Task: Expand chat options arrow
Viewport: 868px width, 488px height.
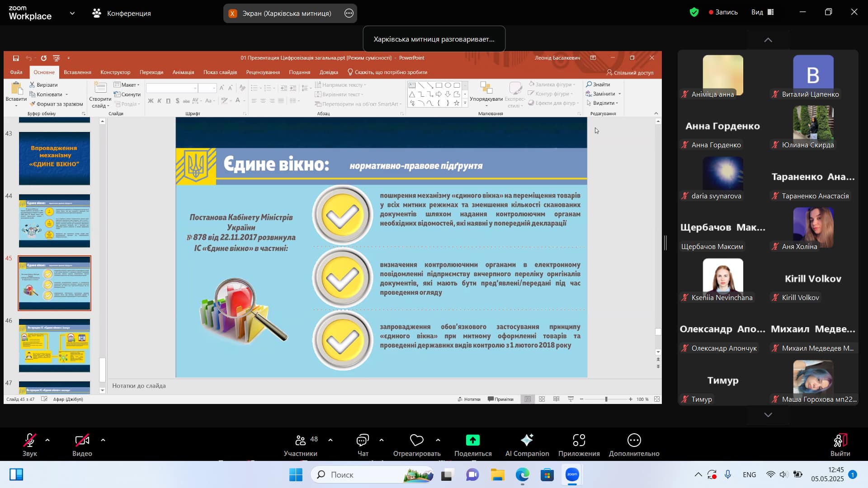Action: coord(382,440)
